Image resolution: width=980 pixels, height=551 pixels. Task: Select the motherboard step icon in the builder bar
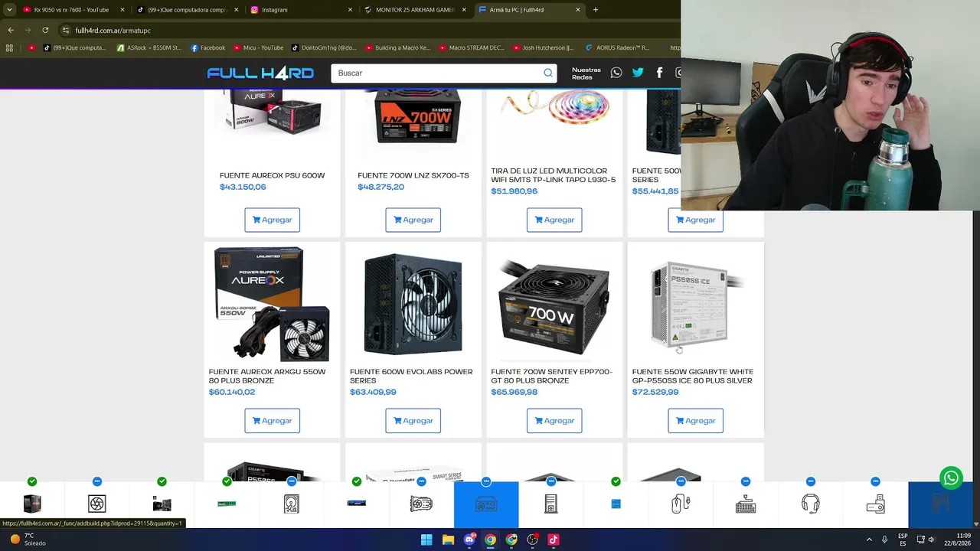(x=162, y=504)
